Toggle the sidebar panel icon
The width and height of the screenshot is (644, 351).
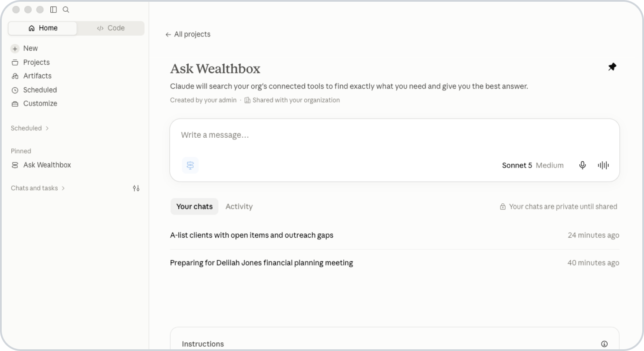pyautogui.click(x=53, y=10)
